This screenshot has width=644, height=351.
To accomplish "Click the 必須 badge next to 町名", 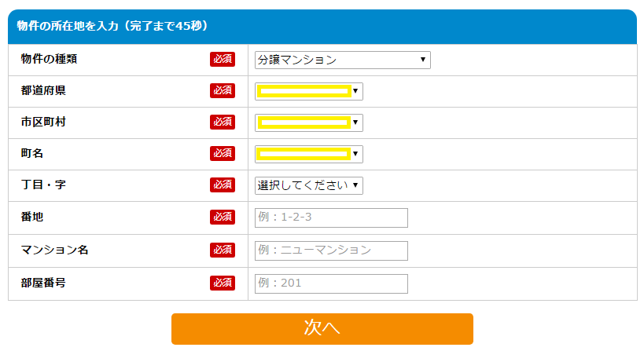I will (223, 153).
